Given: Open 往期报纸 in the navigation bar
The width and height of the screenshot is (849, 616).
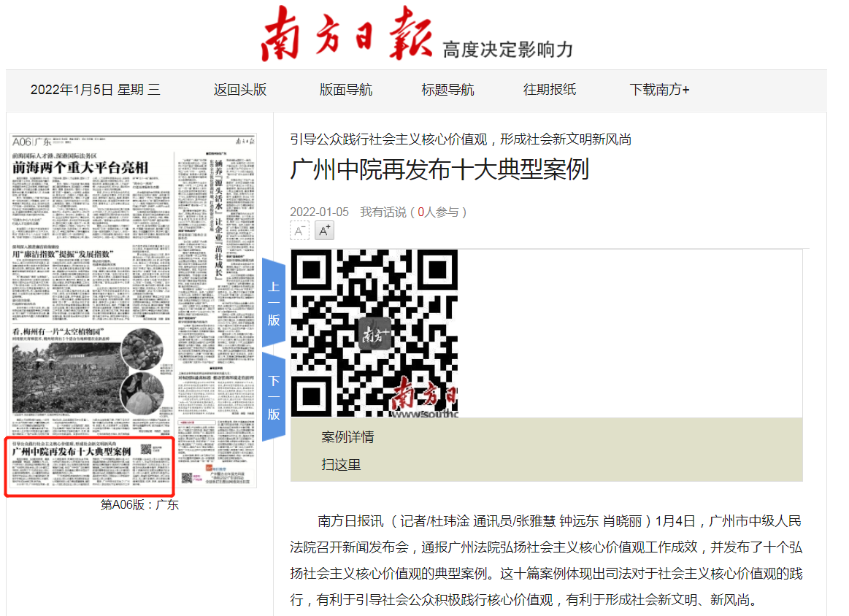Looking at the screenshot, I should [550, 90].
